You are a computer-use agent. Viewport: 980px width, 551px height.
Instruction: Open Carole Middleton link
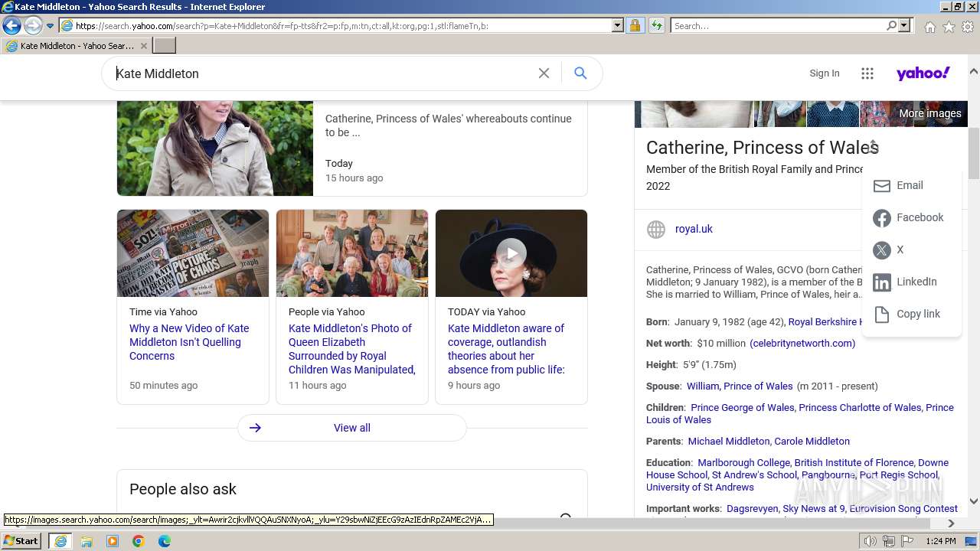(x=812, y=442)
